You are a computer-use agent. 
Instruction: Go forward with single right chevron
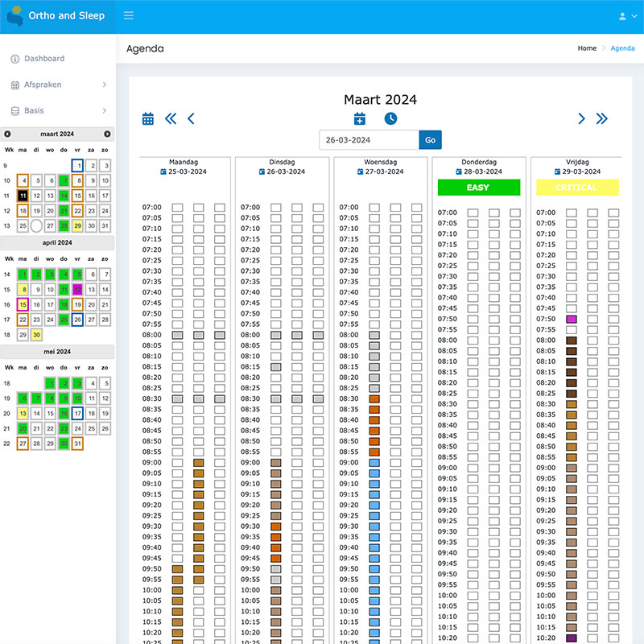pos(581,118)
